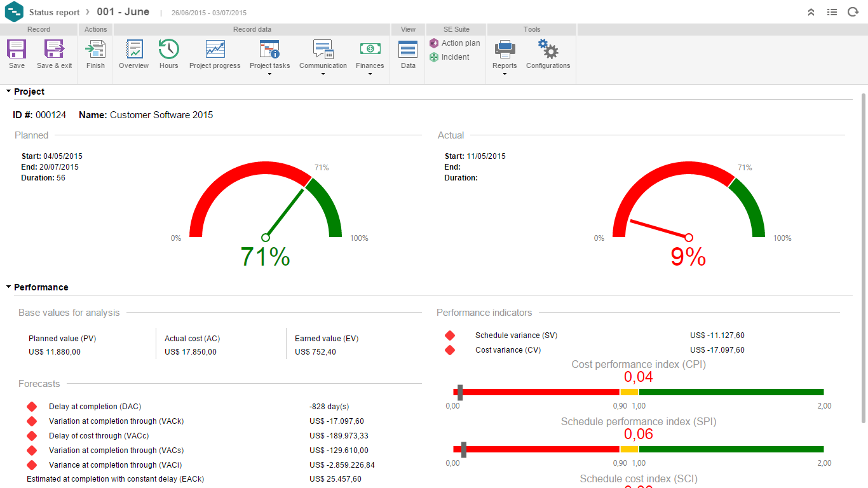868x488 pixels.
Task: Open the Reports printer dropdown
Action: [505, 74]
